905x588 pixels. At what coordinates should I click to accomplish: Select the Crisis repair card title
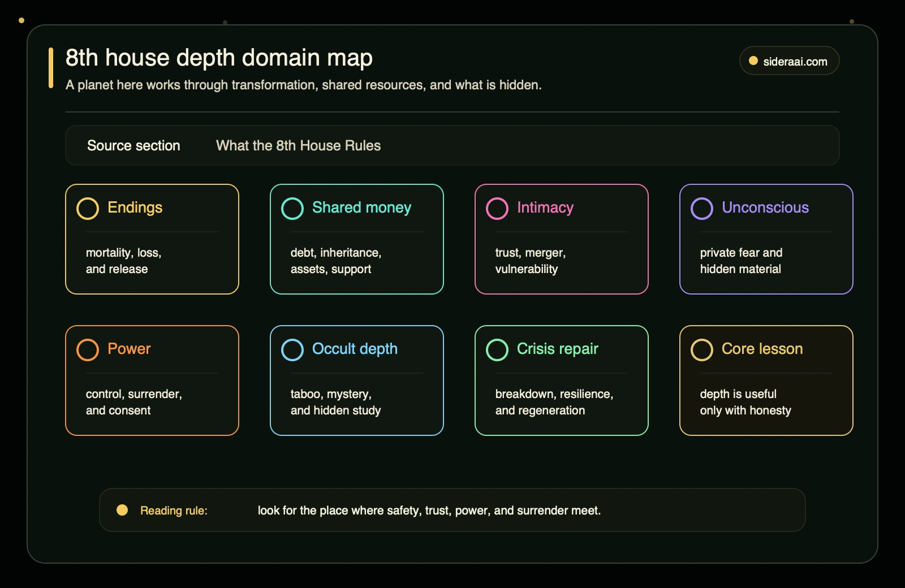click(x=558, y=349)
